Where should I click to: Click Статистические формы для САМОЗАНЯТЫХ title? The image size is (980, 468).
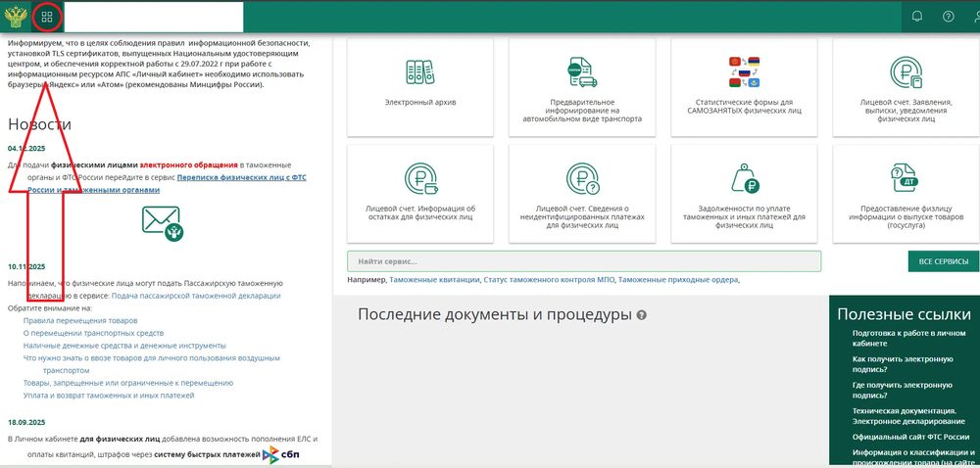(744, 106)
